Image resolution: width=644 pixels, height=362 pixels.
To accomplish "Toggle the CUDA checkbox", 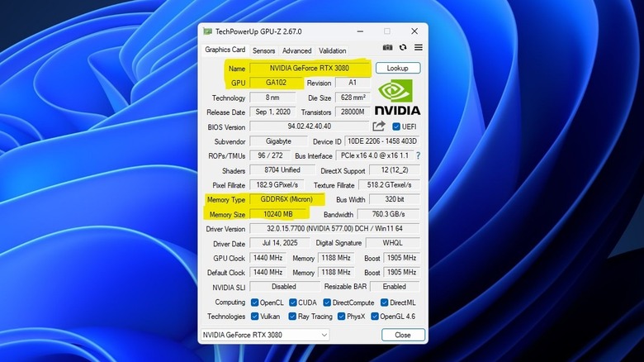I will pos(293,302).
